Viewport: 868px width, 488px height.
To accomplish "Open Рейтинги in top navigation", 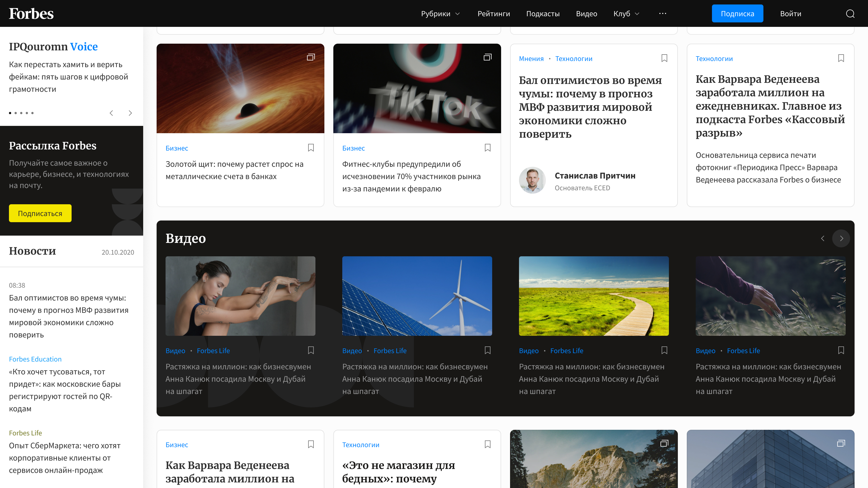I will click(x=493, y=14).
